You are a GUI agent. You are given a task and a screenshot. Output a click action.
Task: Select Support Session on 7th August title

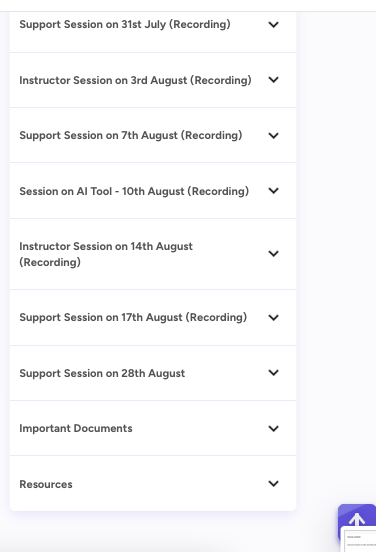pyautogui.click(x=131, y=136)
